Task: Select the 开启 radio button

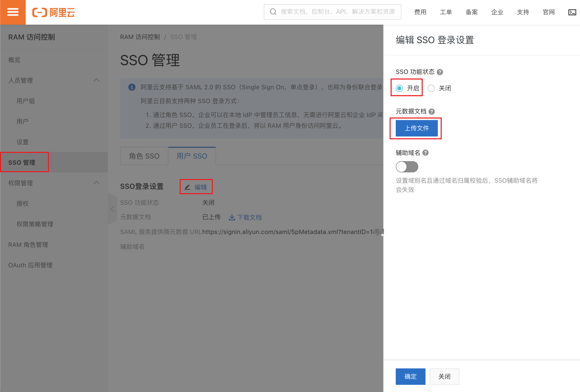Action: (x=399, y=88)
